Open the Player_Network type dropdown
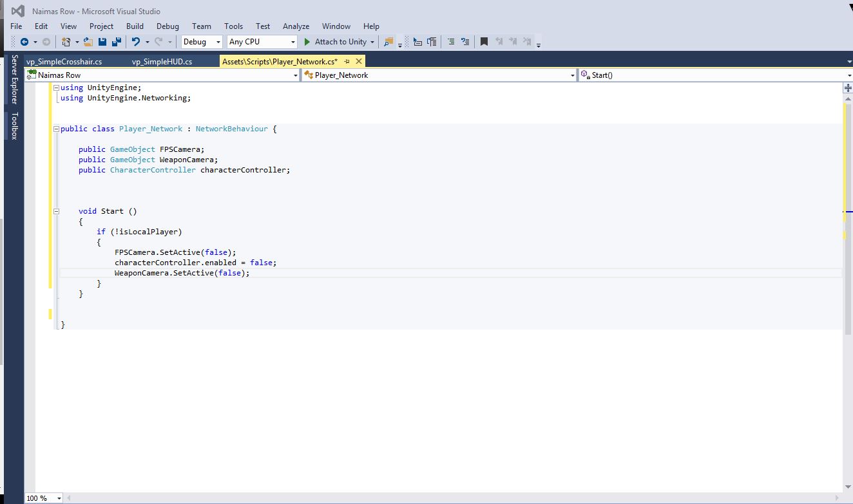The height and width of the screenshot is (504, 853). coord(439,75)
